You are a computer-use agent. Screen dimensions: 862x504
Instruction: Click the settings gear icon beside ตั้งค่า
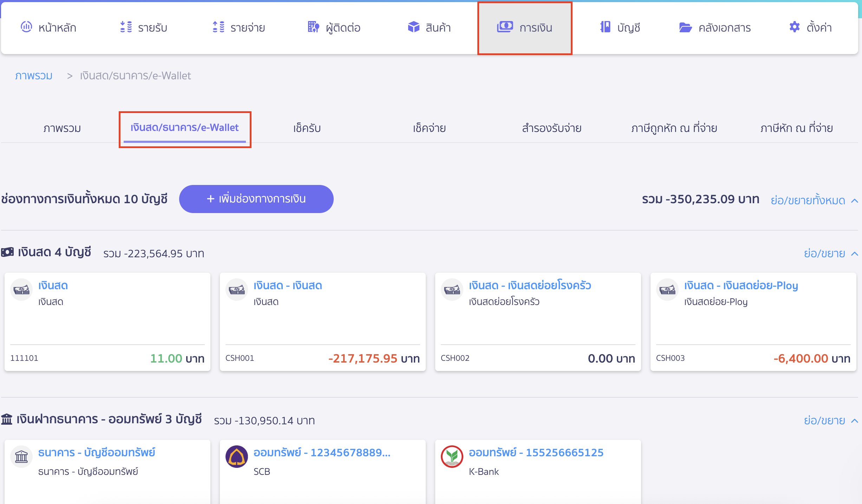[795, 27]
